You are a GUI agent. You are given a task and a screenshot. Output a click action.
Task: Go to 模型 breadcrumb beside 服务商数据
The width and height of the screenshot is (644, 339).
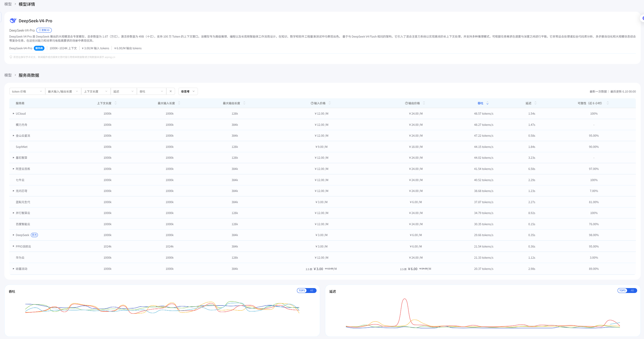pos(8,75)
